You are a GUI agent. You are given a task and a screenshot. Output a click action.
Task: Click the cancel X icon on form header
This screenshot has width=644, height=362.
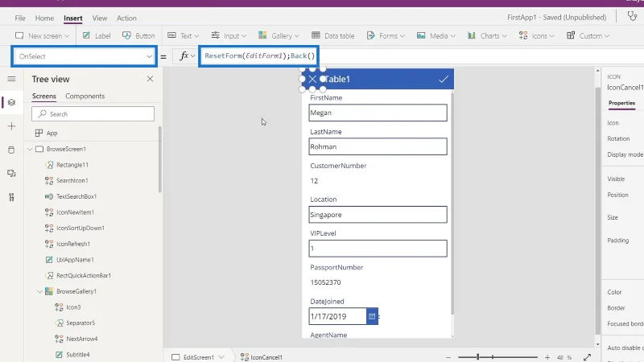point(312,79)
